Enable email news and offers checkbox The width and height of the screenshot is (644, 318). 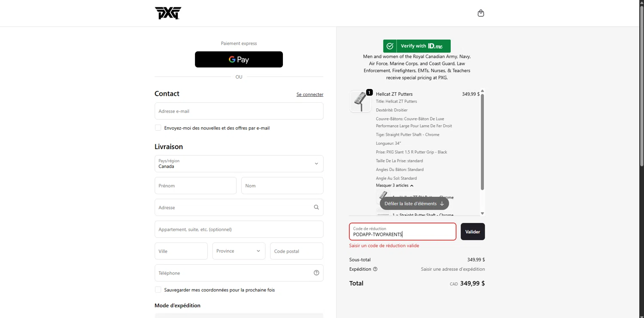point(158,128)
